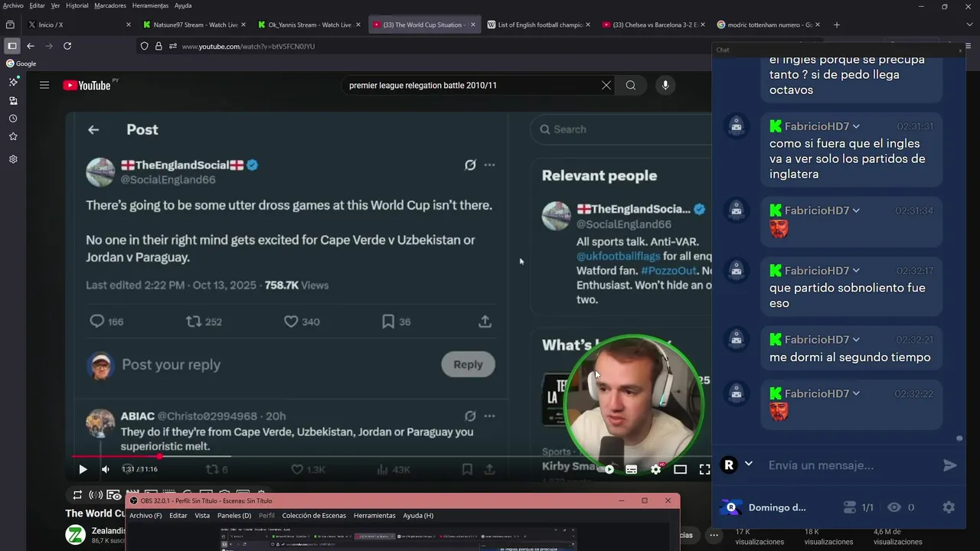This screenshot has width=980, height=551.
Task: Clear the YouTube search text with the X
Action: pos(606,85)
